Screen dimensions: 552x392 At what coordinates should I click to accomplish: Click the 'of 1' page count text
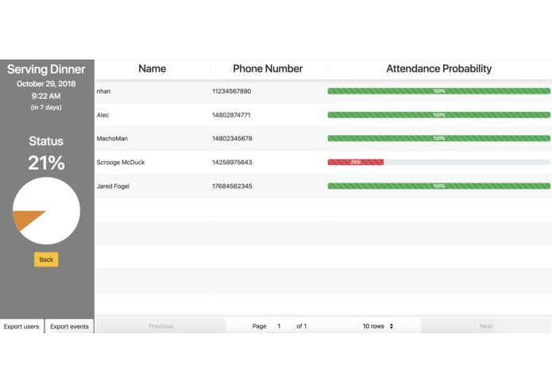click(x=301, y=326)
